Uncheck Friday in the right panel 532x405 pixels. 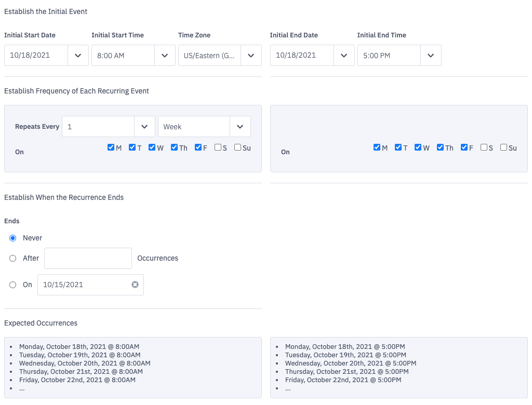tap(464, 147)
